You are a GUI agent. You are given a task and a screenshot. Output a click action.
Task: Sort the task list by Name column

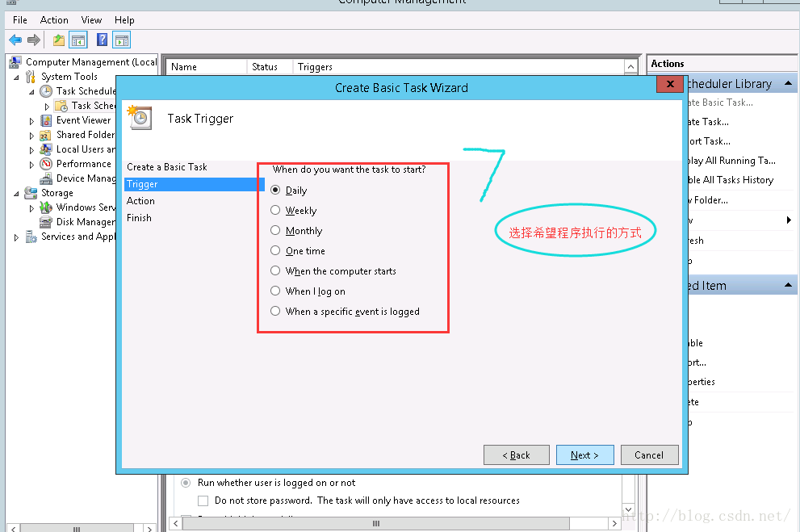coord(207,67)
